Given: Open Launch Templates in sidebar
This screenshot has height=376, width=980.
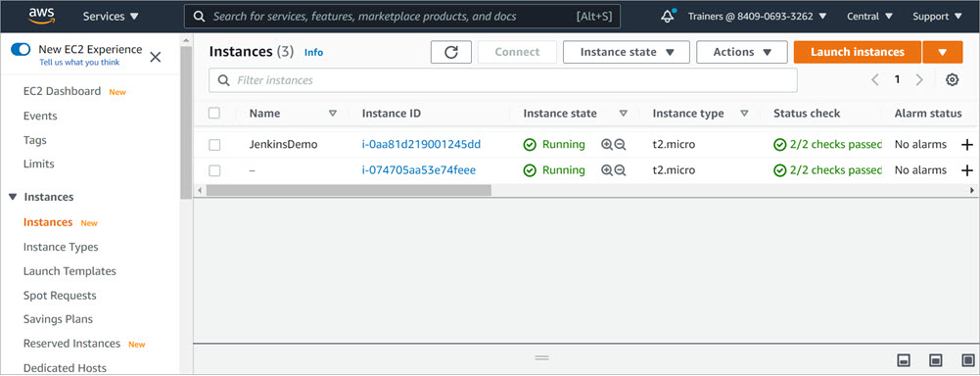Looking at the screenshot, I should click(x=70, y=271).
